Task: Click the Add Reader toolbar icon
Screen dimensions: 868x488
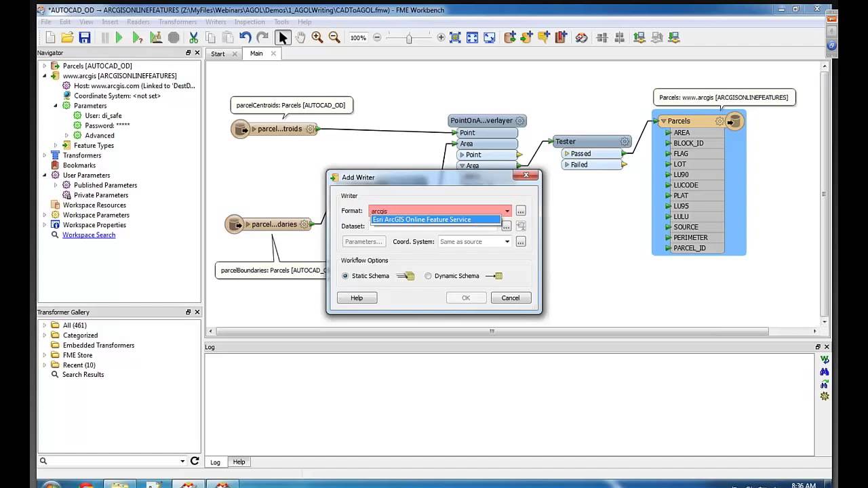Action: click(510, 38)
